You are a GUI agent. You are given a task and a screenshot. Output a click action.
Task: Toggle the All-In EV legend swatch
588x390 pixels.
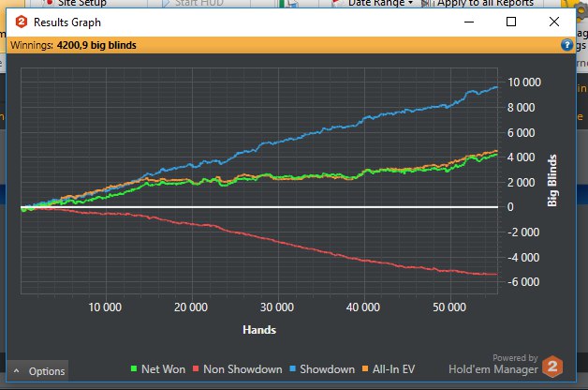365,368
